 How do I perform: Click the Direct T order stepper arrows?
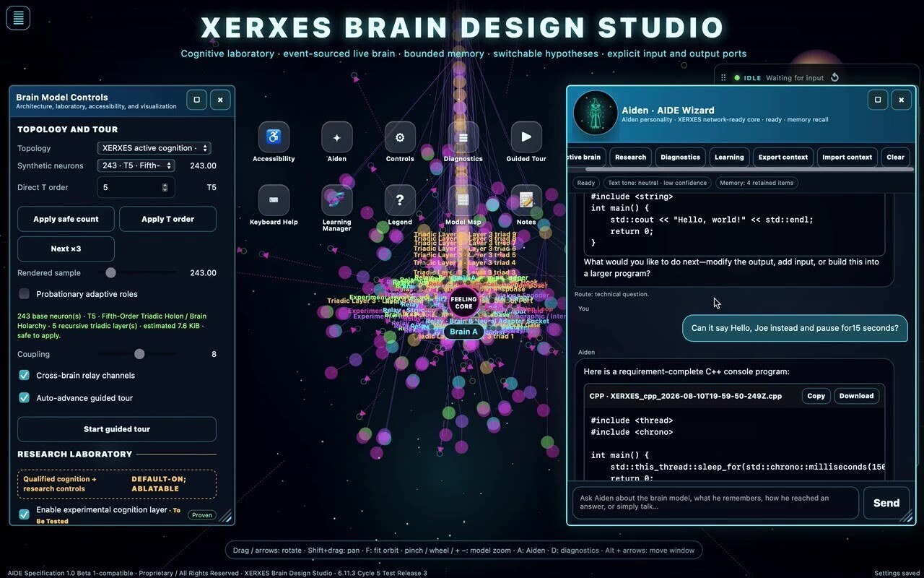165,188
